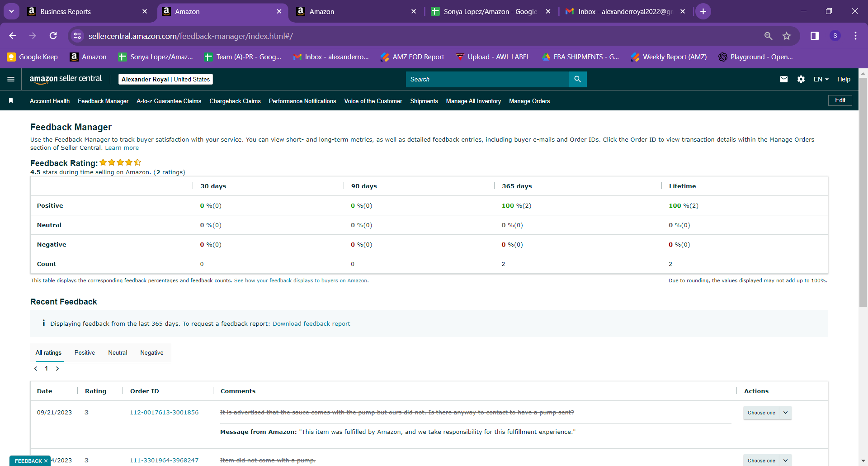Open Manage All Inventory menu item
Viewport: 868px width, 466px height.
pyautogui.click(x=473, y=101)
